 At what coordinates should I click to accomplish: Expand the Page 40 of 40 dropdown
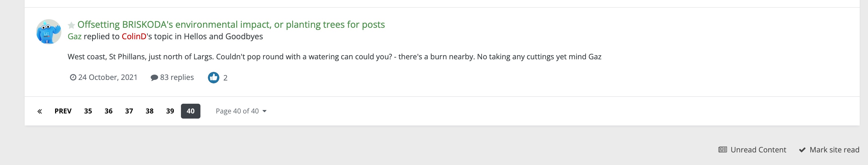pos(241,111)
